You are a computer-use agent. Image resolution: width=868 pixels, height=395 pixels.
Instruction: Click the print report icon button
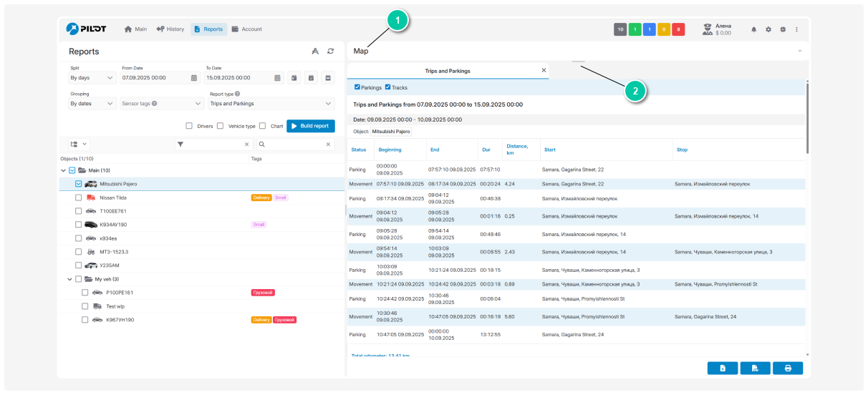[788, 368]
